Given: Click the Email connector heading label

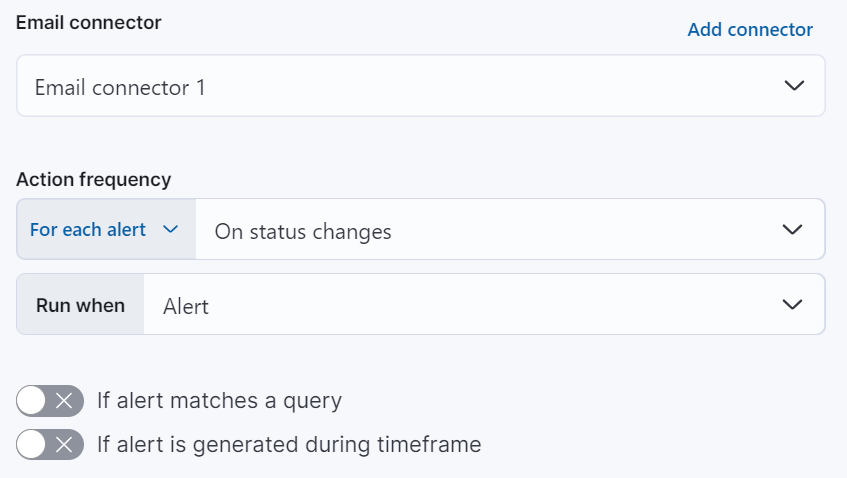Looking at the screenshot, I should (89, 22).
